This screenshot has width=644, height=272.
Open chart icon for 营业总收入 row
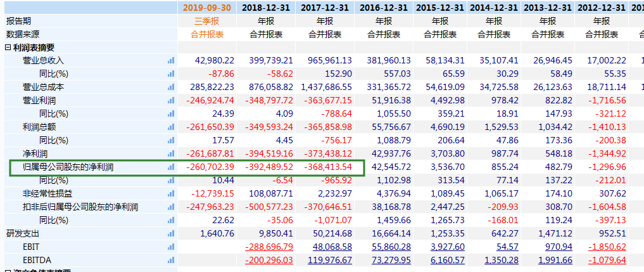[170, 60]
